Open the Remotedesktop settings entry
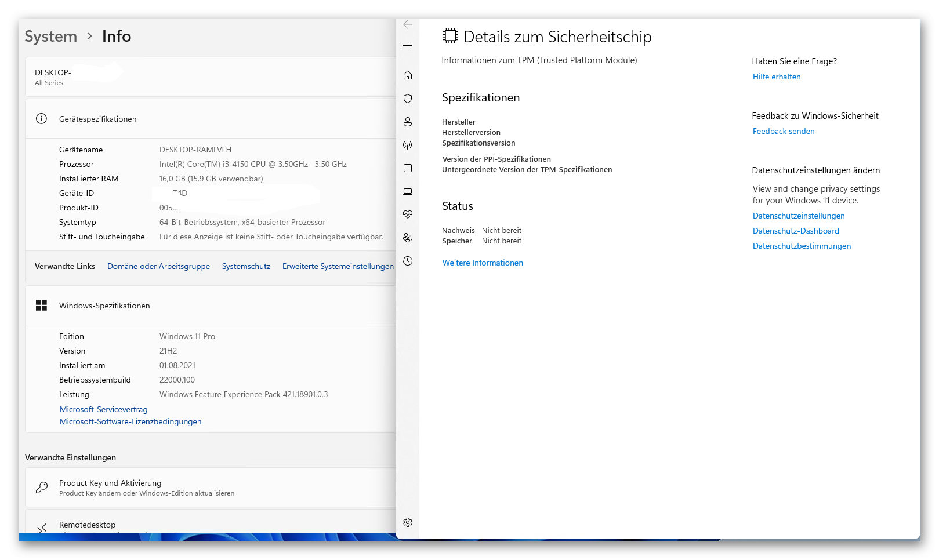The image size is (939, 560). point(211,522)
